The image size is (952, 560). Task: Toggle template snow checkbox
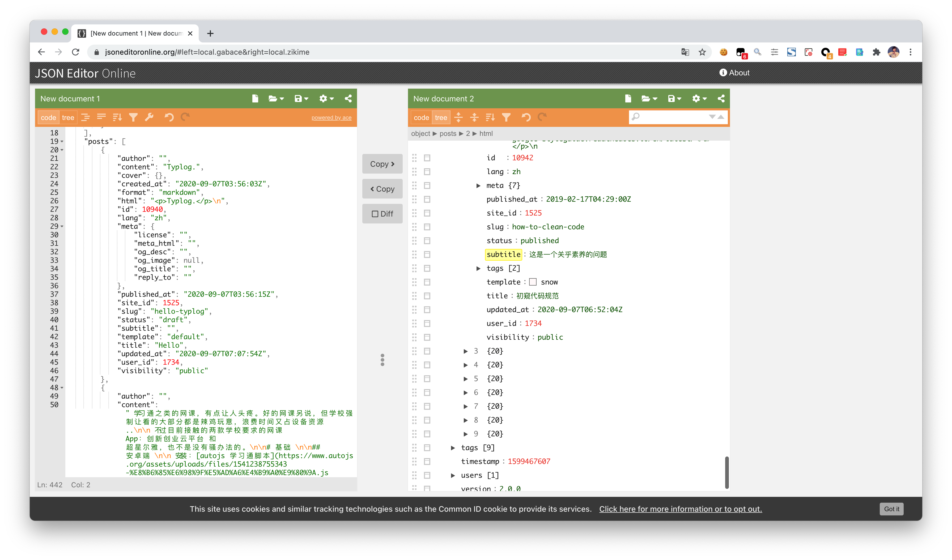(533, 282)
